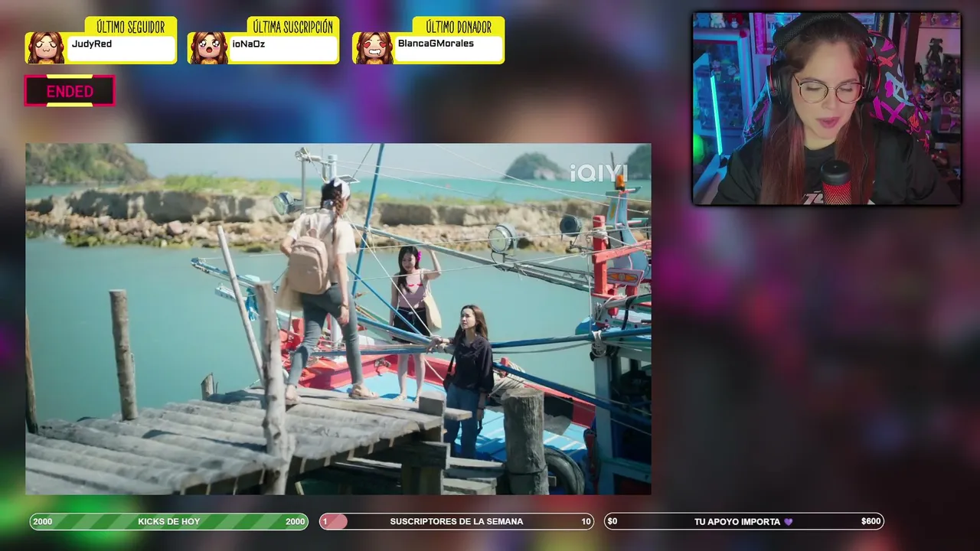Click the purple heart in the support bar

pos(789,522)
